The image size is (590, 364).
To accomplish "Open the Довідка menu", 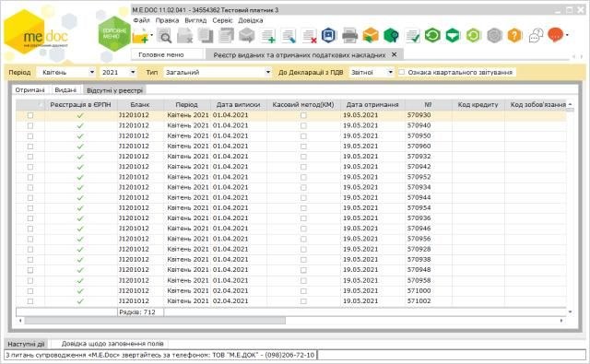I will [x=250, y=20].
